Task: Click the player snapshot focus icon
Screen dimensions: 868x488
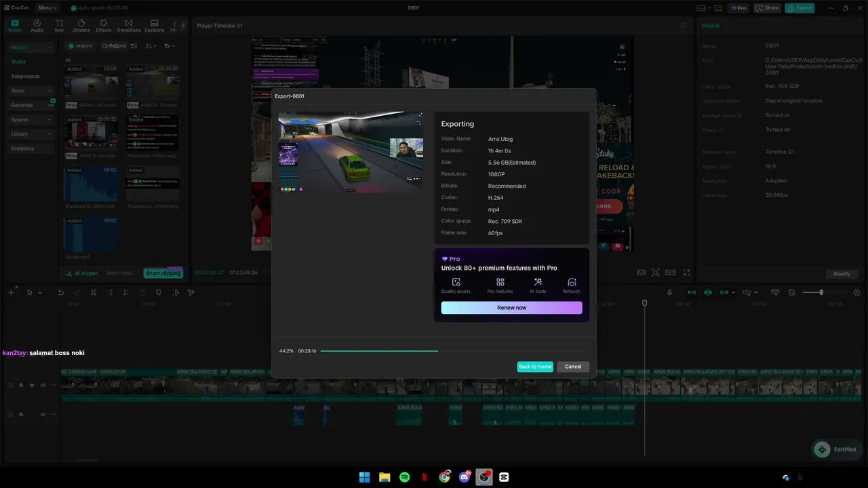Action: [x=656, y=272]
